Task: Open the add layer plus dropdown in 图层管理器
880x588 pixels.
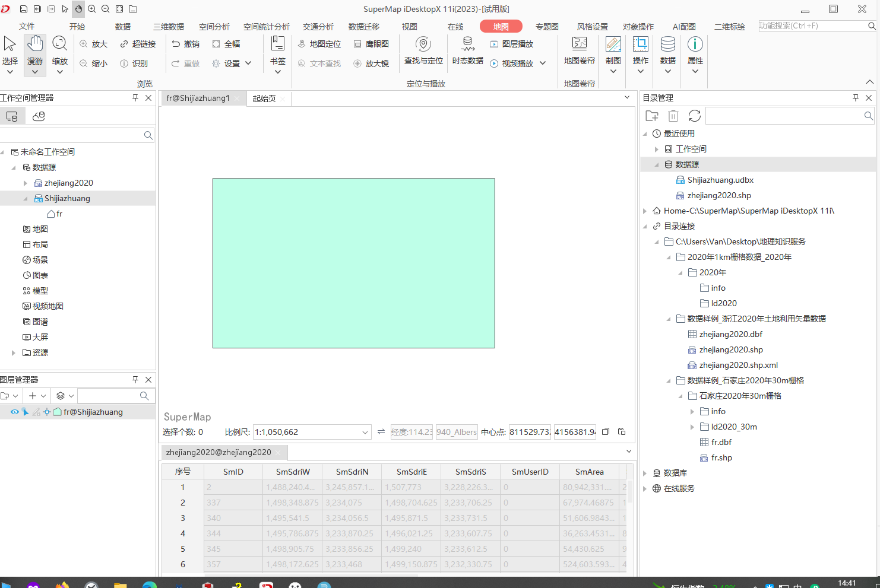Action: (37, 396)
